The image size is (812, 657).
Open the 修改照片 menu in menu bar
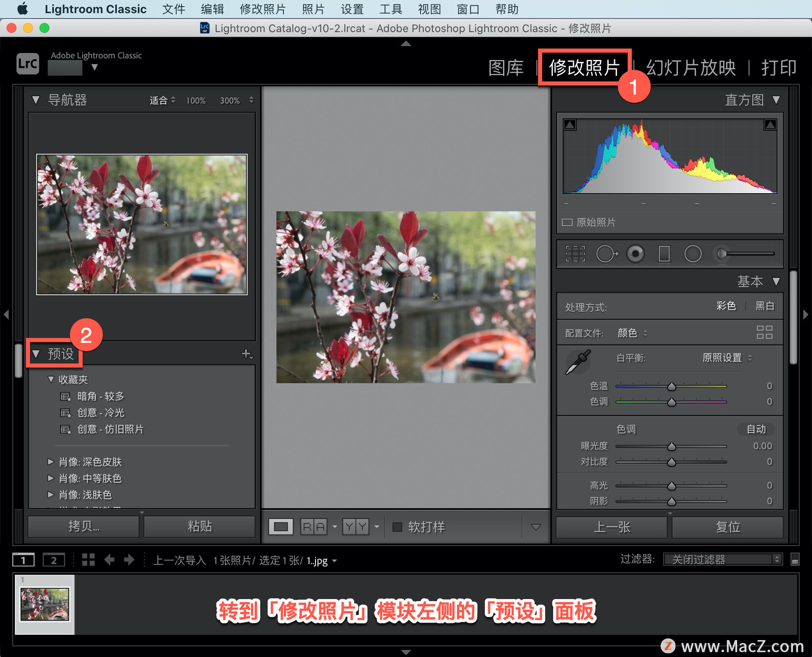pyautogui.click(x=263, y=9)
